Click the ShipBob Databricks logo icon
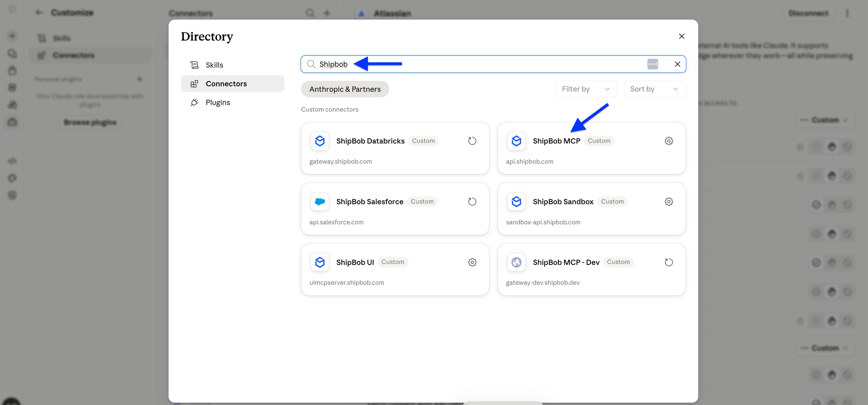The image size is (868, 405). coord(319,141)
